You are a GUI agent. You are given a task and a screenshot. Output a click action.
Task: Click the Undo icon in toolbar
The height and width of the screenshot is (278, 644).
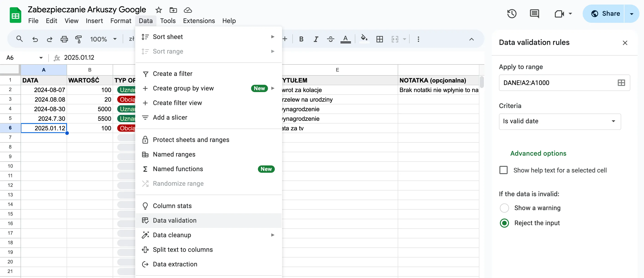pyautogui.click(x=34, y=39)
